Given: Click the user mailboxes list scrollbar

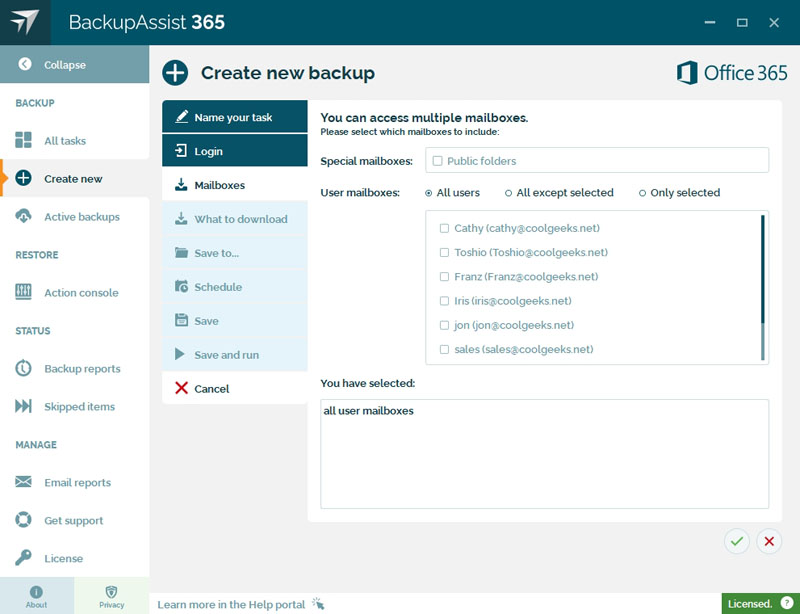Looking at the screenshot, I should [x=763, y=287].
